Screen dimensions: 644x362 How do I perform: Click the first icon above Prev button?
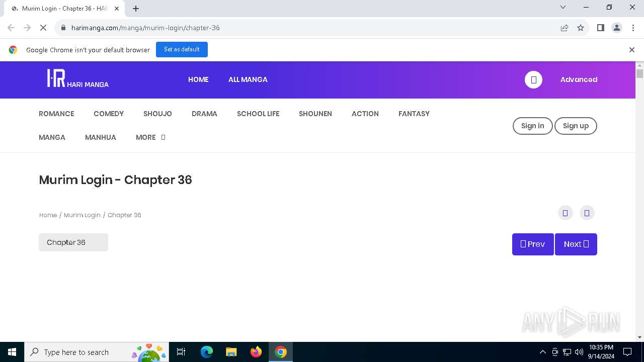click(x=565, y=213)
